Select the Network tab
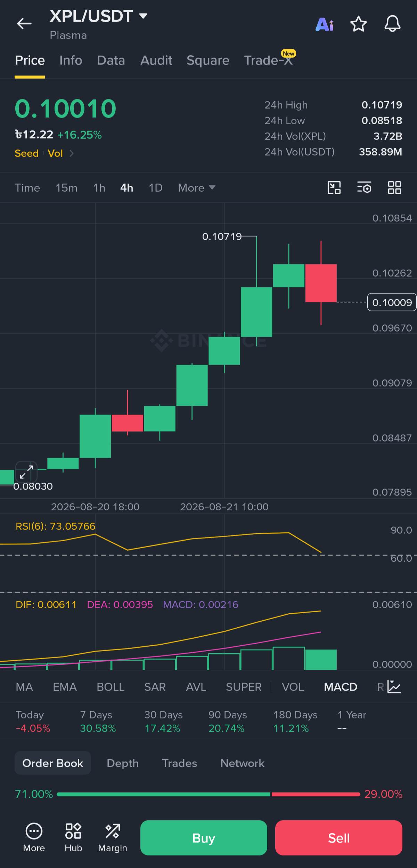 pyautogui.click(x=243, y=763)
